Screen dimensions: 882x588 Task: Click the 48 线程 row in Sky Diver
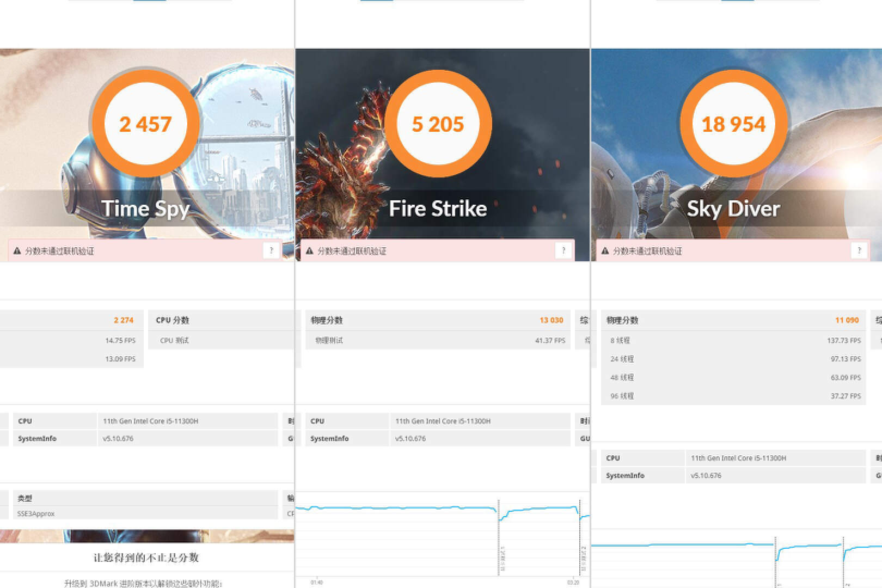[x=733, y=377]
